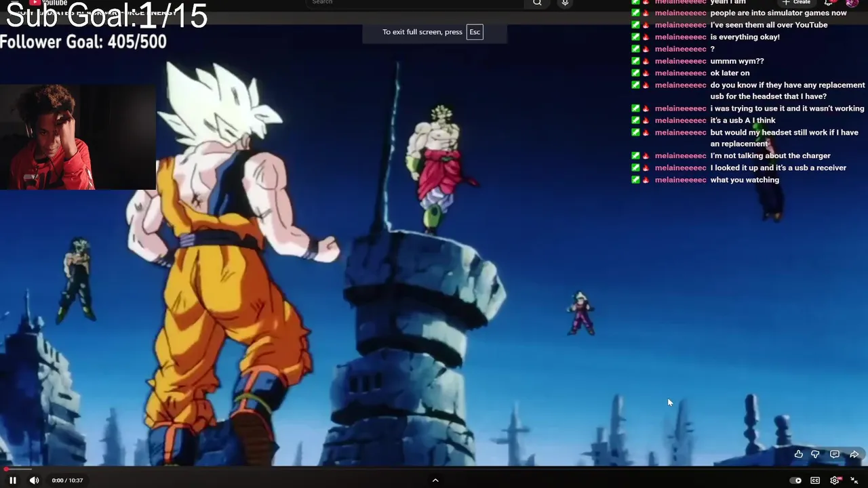Click "i was trying to use it" chat message
This screenshot has width=868, height=488.
pyautogui.click(x=787, y=108)
